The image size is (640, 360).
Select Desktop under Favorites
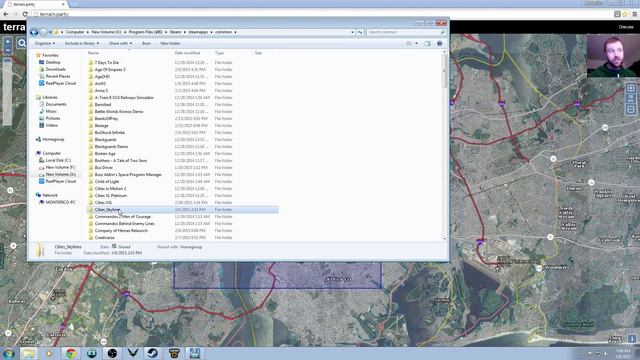coord(53,62)
